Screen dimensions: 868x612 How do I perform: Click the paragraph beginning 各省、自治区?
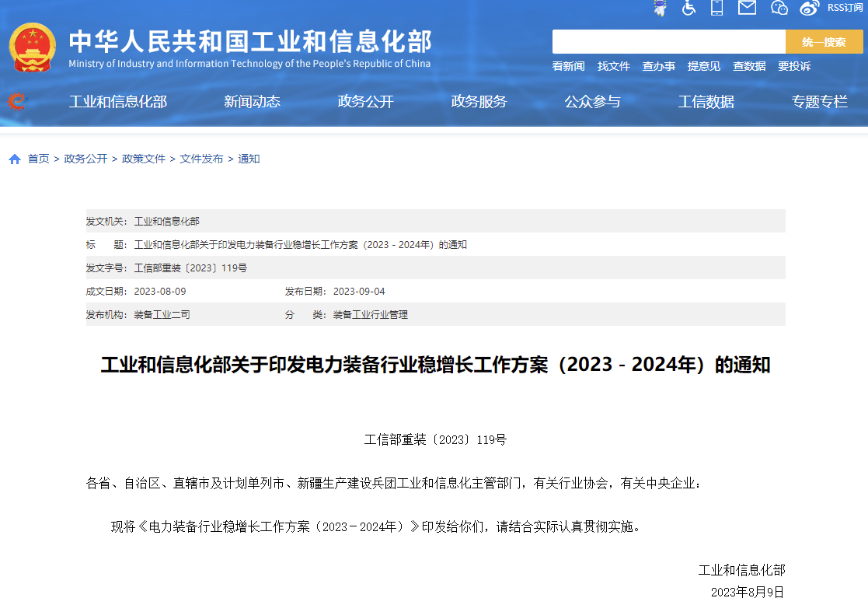(x=394, y=484)
